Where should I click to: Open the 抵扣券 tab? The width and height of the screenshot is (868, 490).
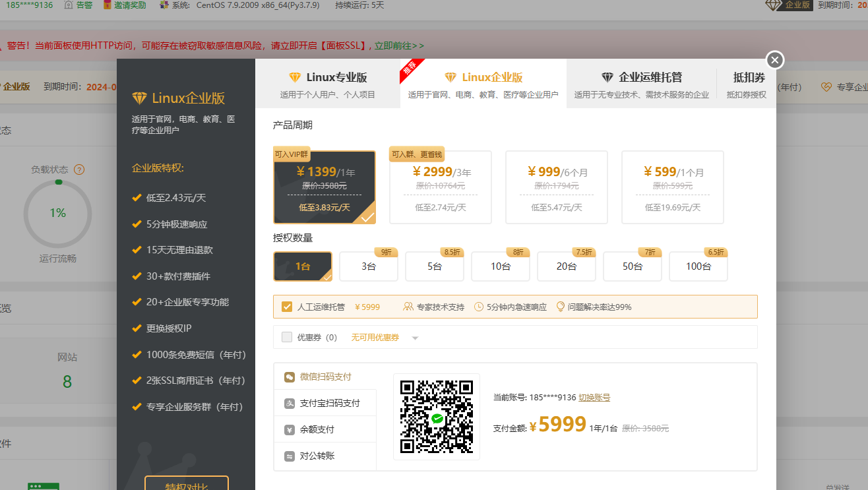(x=747, y=84)
